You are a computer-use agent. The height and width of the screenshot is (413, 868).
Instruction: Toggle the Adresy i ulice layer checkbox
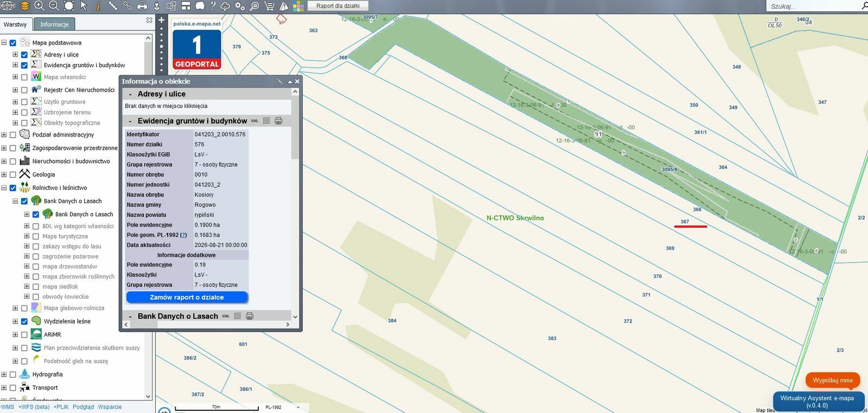[24, 55]
